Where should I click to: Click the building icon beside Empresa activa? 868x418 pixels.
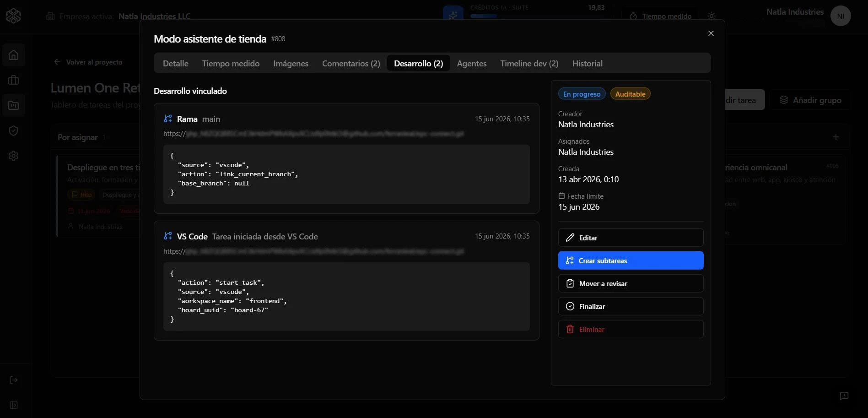(x=50, y=16)
